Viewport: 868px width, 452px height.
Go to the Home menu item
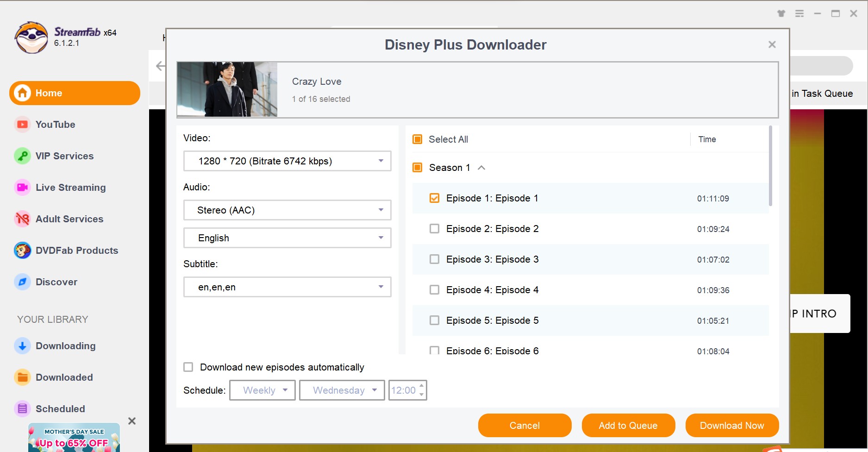pyautogui.click(x=75, y=93)
